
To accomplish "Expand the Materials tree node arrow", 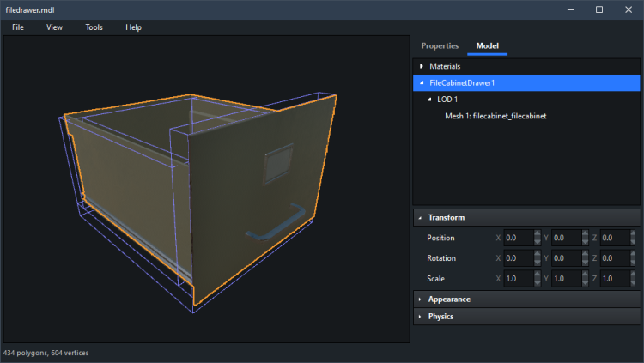I will 421,66.
